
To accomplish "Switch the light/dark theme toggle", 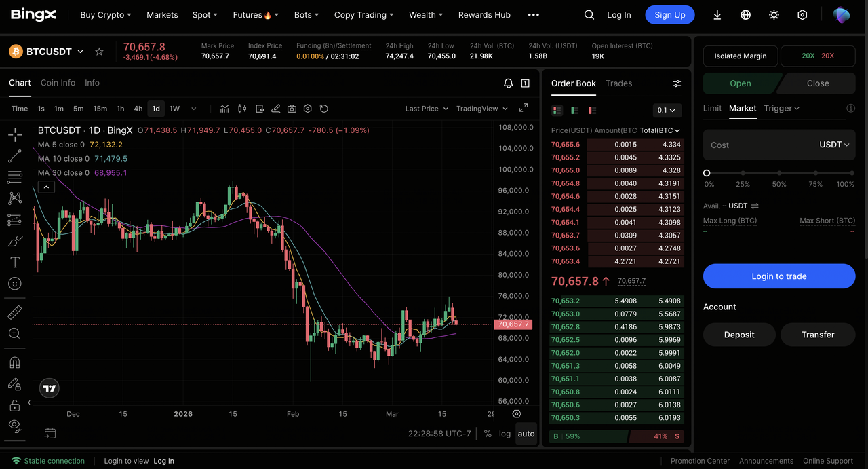I will (x=774, y=15).
